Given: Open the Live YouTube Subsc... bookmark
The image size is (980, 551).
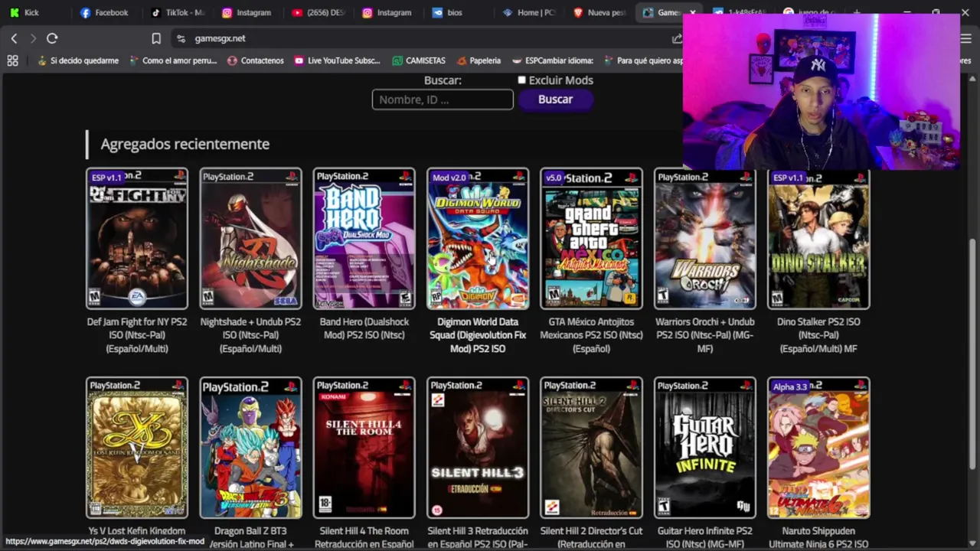Looking at the screenshot, I should point(337,60).
